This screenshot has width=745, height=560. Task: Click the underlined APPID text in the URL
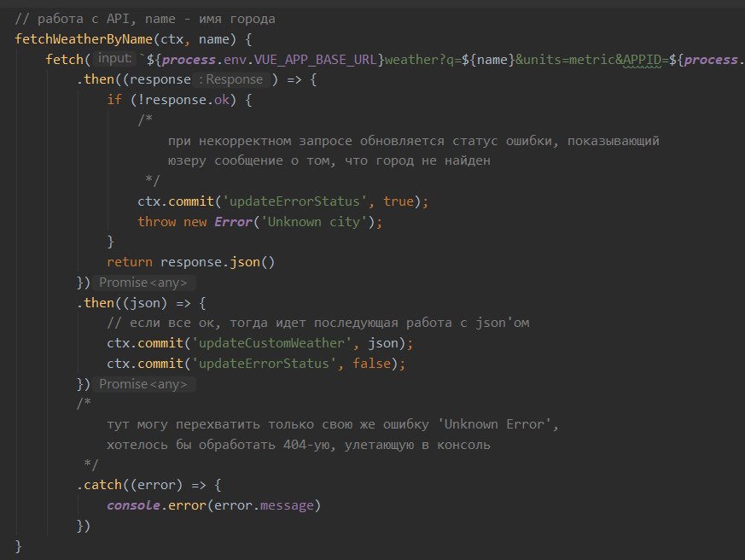pos(642,60)
